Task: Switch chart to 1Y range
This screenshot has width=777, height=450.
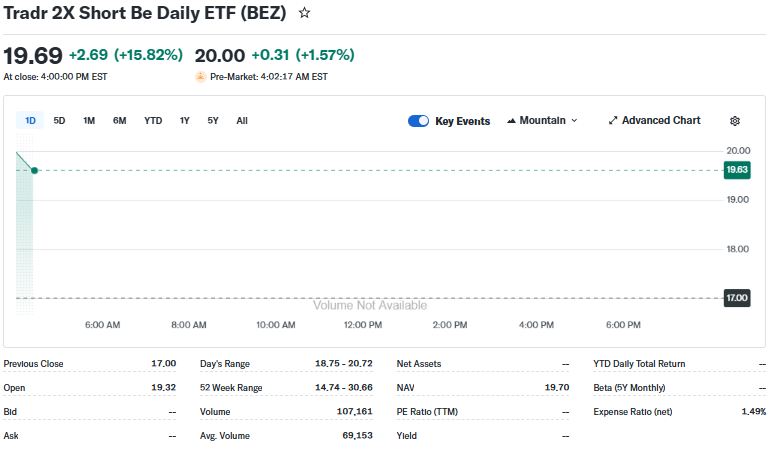Action: pos(185,121)
